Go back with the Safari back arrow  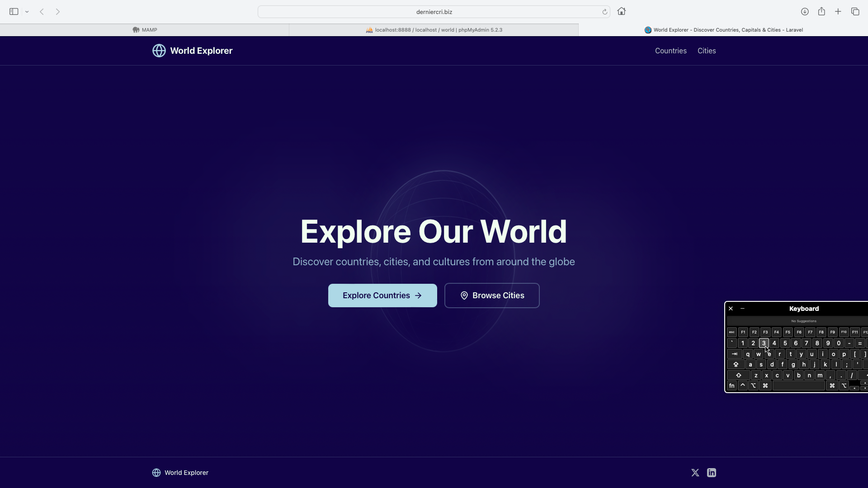point(42,12)
